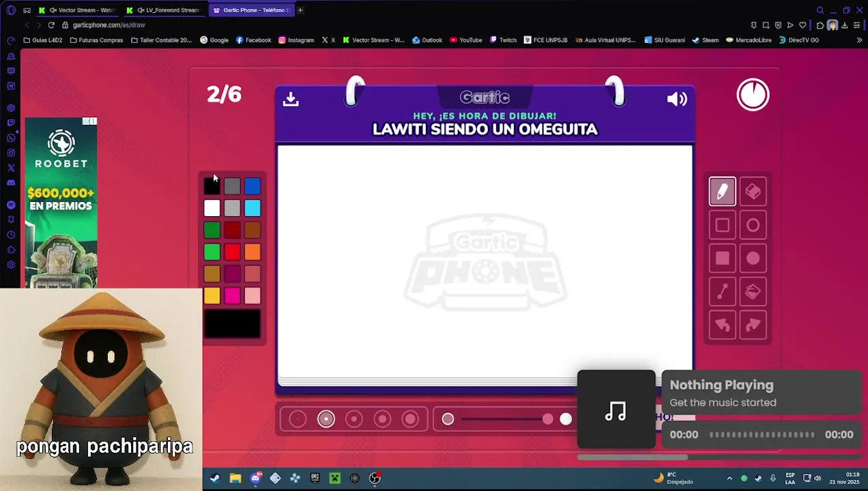Choose the white color swatch
868x491 pixels.
[x=212, y=208]
